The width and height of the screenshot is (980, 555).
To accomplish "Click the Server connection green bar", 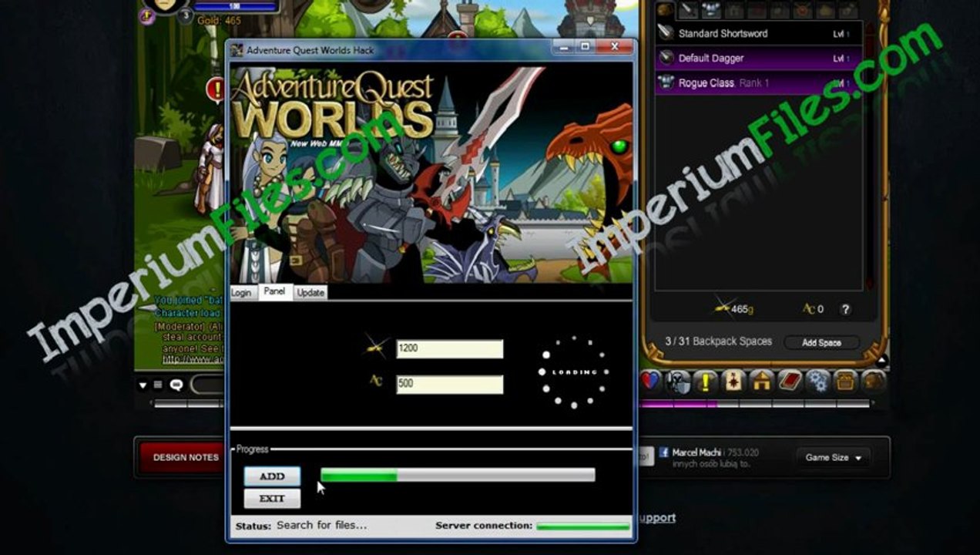I will (583, 526).
